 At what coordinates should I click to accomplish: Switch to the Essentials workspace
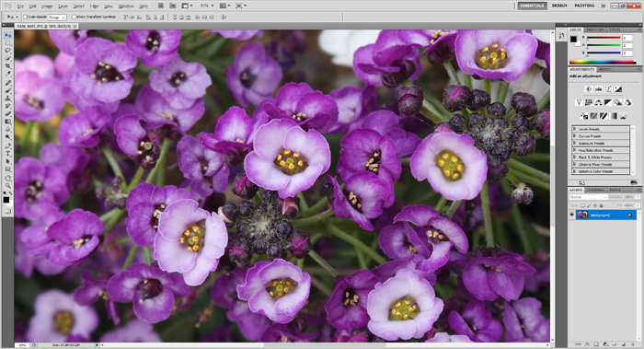click(x=533, y=6)
